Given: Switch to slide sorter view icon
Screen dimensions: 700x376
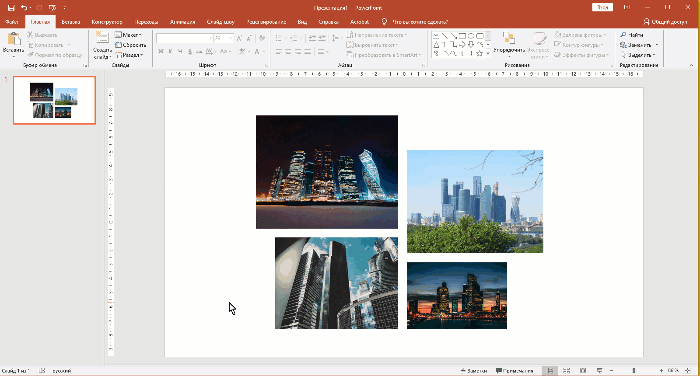Looking at the screenshot, I should 567,371.
